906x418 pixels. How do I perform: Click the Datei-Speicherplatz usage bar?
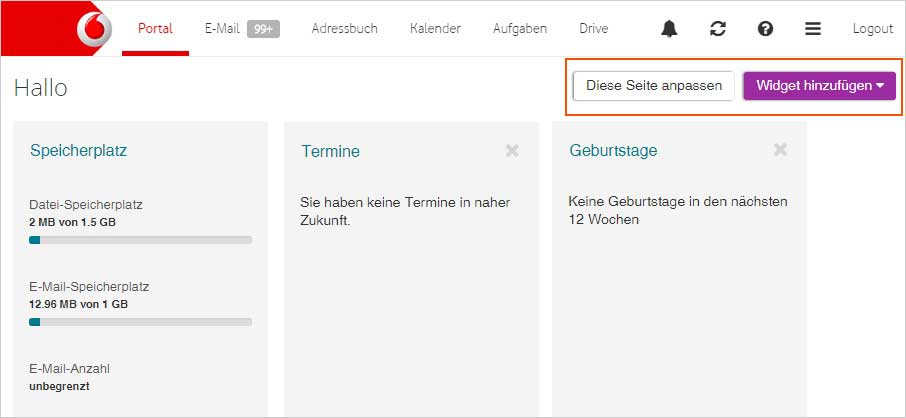pyautogui.click(x=140, y=240)
